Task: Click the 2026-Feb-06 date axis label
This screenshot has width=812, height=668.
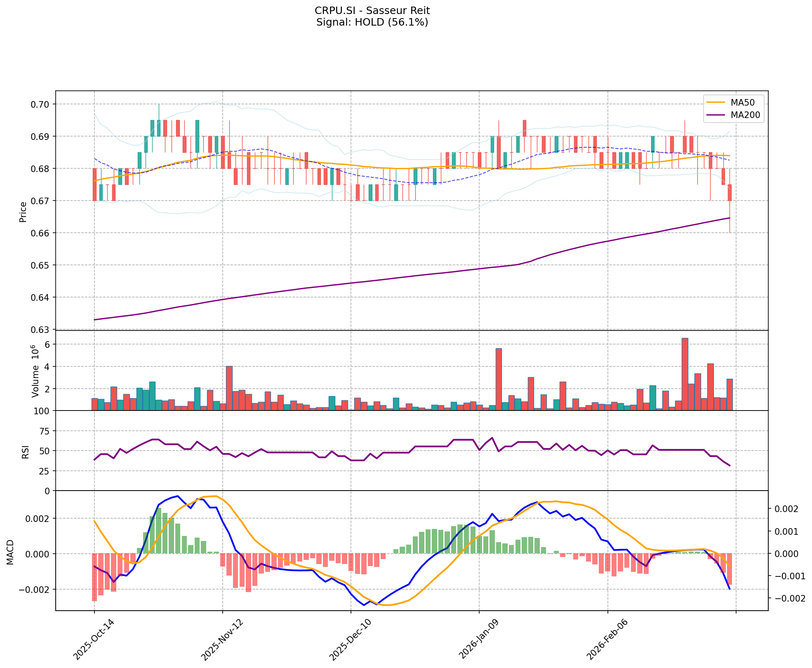Action: (608, 639)
